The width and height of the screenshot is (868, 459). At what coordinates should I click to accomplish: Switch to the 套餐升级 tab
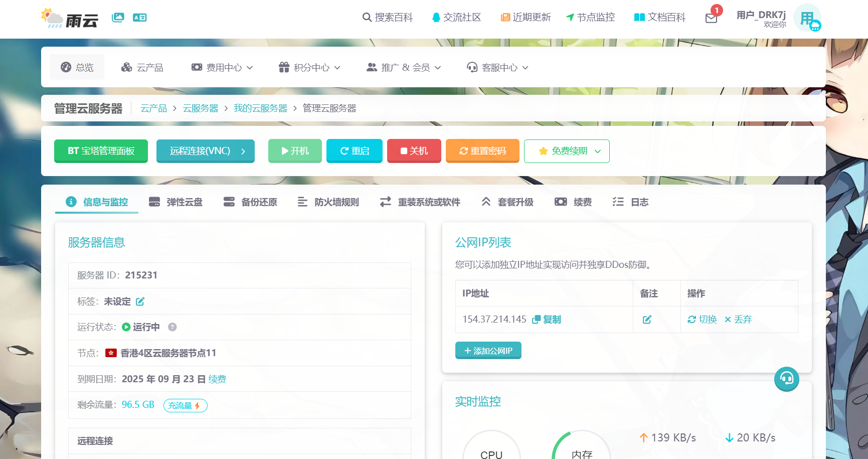(x=507, y=202)
